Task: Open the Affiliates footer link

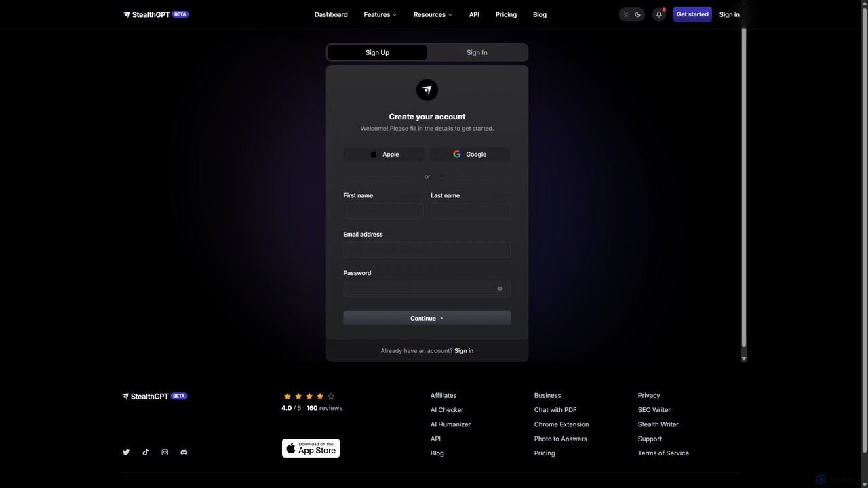Action: [x=443, y=395]
